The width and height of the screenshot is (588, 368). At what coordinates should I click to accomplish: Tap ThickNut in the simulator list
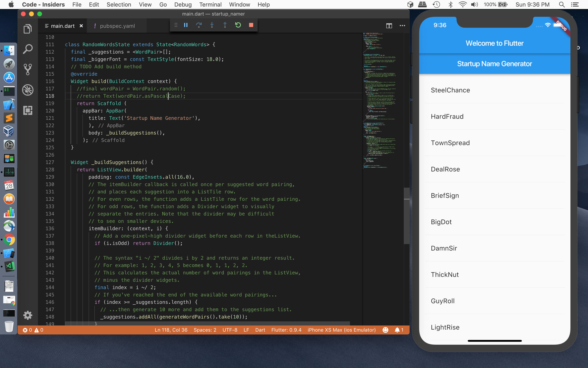pos(494,274)
